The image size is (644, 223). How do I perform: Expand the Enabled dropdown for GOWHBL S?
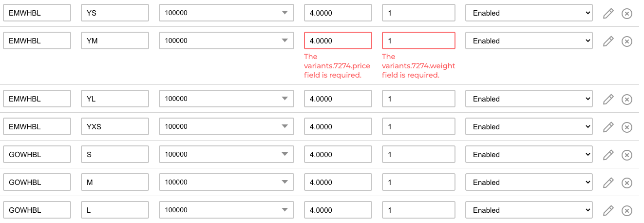(x=529, y=155)
